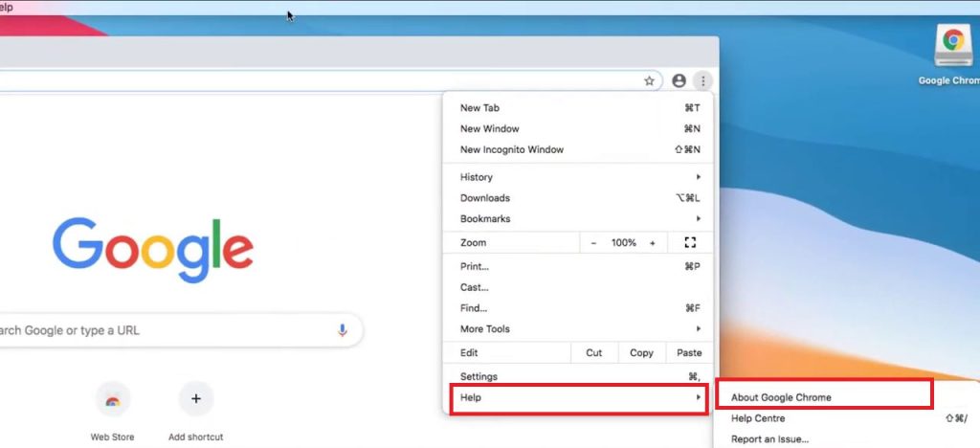
Task: Expand the Help submenu
Action: (x=577, y=397)
